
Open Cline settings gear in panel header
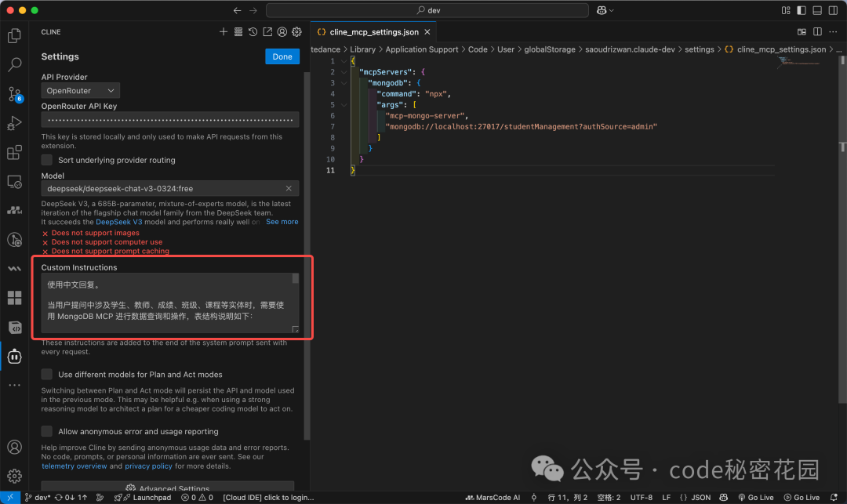tap(296, 31)
